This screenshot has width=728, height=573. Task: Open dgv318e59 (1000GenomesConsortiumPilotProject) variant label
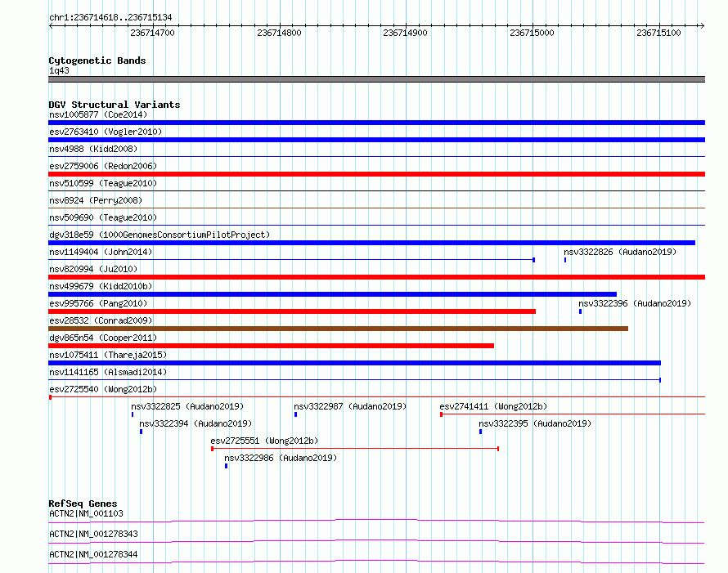tap(160, 235)
